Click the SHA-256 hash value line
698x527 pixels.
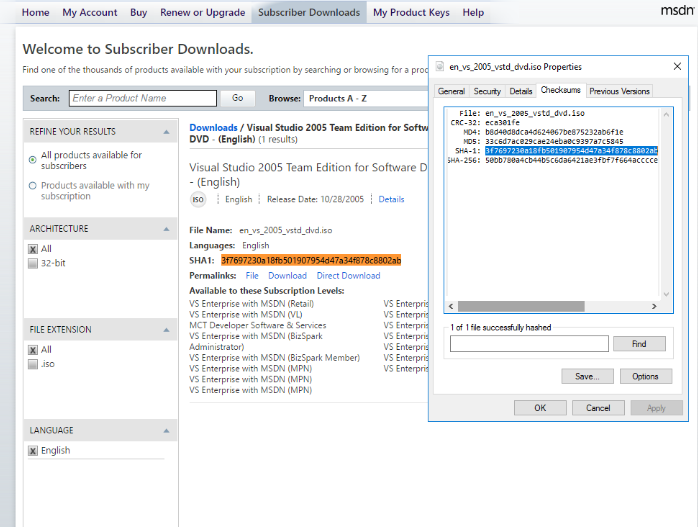571,160
